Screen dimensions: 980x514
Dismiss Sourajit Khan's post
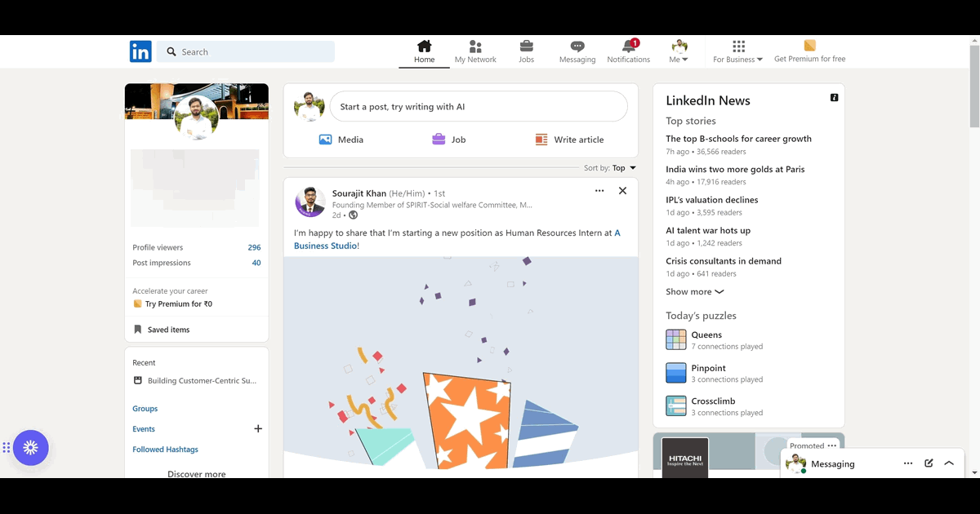pyautogui.click(x=622, y=191)
